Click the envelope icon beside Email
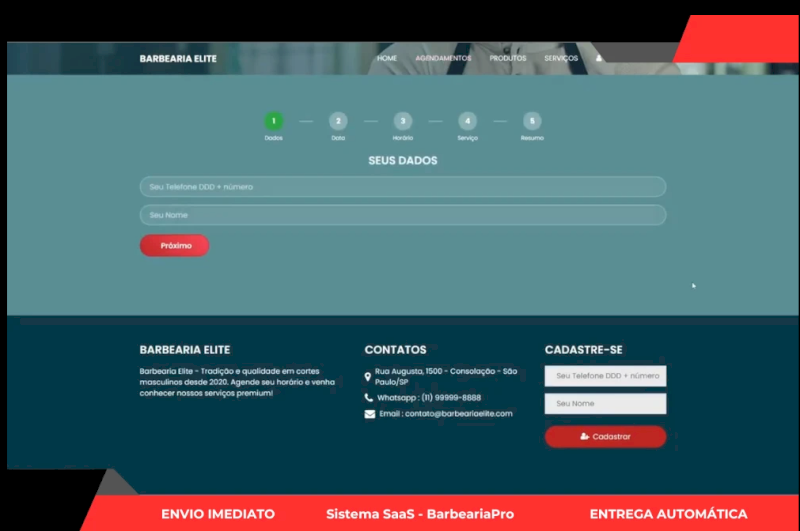This screenshot has width=800, height=531. (x=370, y=414)
